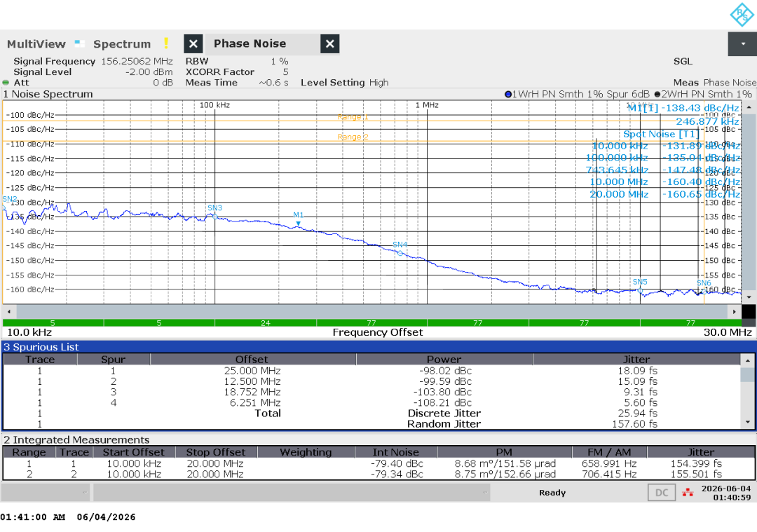Click the Level Setting High field
The width and height of the screenshot is (757, 532).
click(x=345, y=83)
